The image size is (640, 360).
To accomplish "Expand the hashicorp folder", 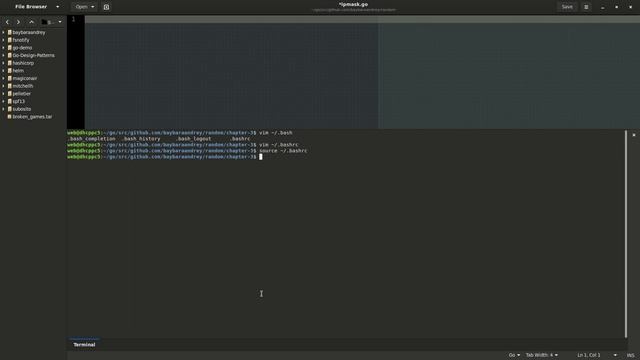I will pyautogui.click(x=4, y=63).
